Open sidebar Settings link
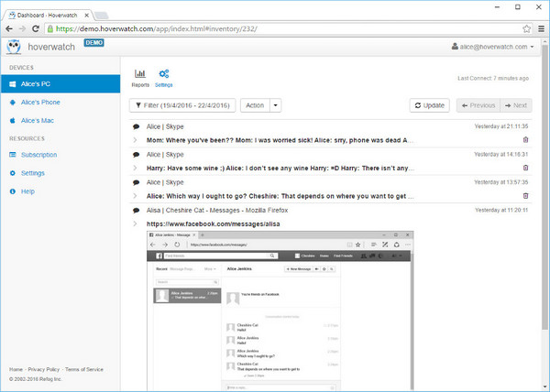The height and width of the screenshot is (392, 550). coord(33,173)
